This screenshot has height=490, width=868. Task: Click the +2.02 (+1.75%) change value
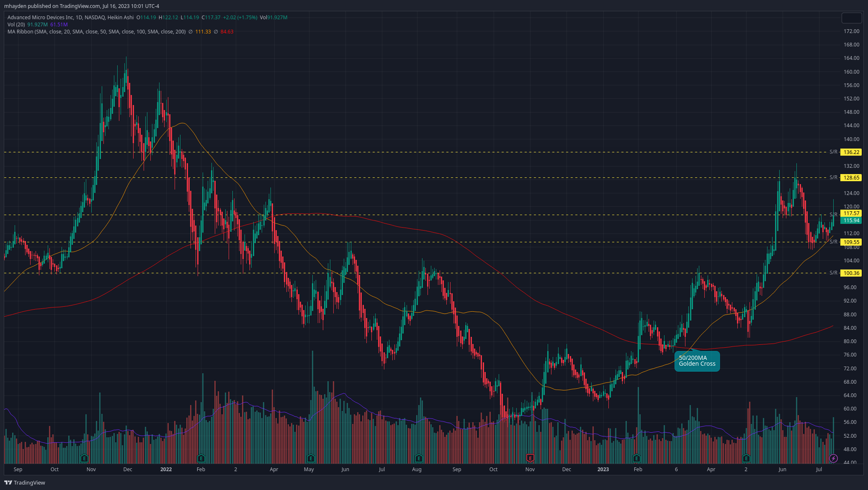(x=240, y=18)
